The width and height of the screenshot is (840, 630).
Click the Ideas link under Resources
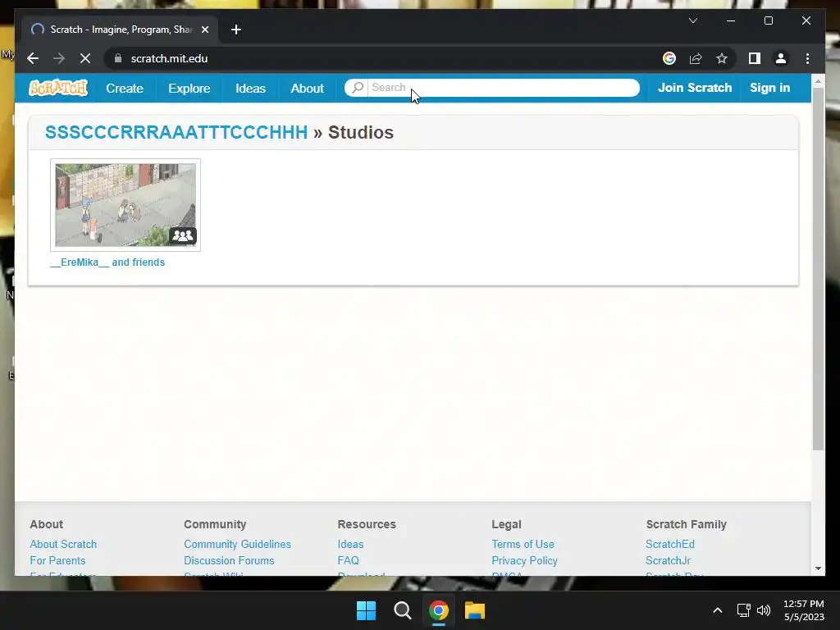tap(350, 545)
